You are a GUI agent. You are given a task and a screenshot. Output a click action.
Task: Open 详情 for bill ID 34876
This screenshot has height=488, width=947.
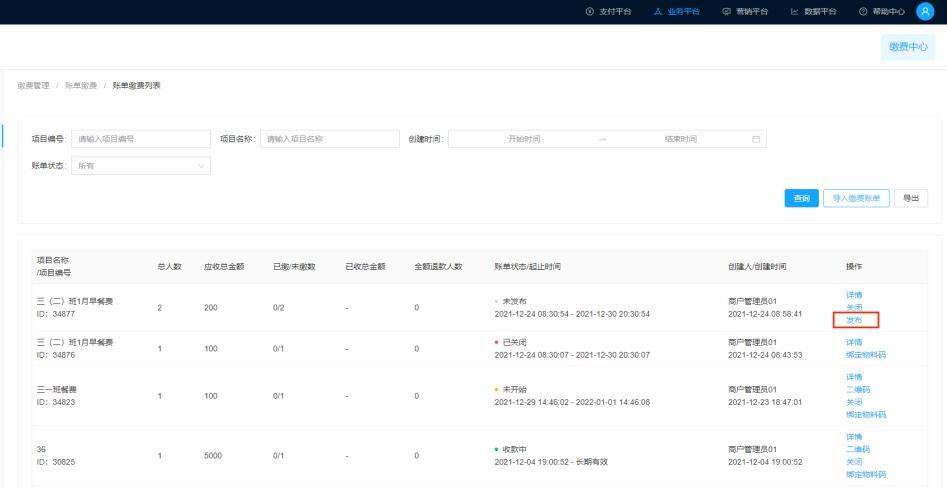coord(854,342)
